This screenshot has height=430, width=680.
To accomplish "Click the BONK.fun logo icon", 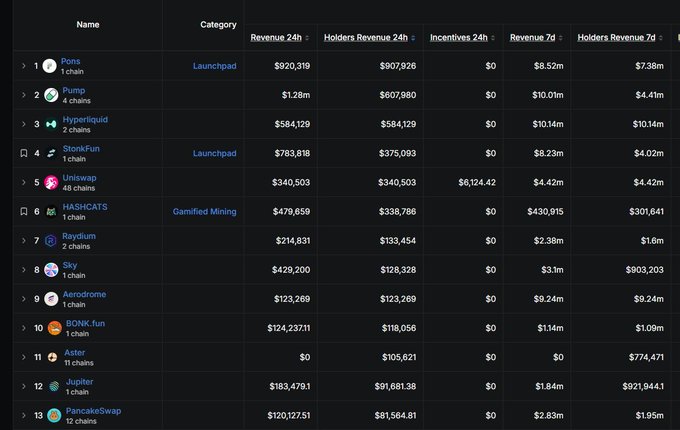I will click(x=55, y=328).
